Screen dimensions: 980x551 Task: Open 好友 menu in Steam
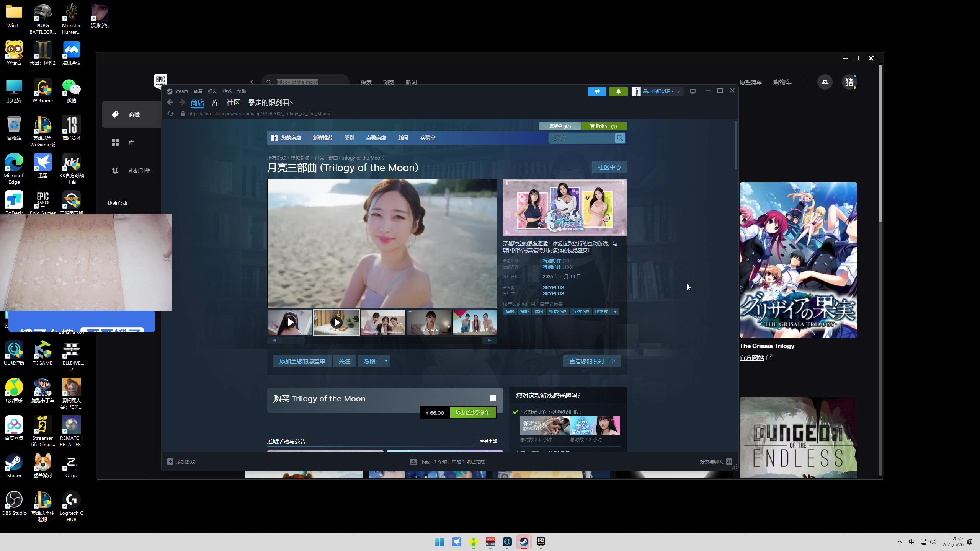click(x=212, y=91)
